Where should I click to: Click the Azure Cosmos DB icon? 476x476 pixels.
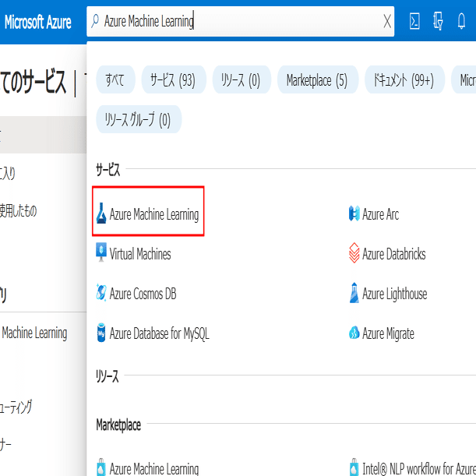[x=101, y=293]
